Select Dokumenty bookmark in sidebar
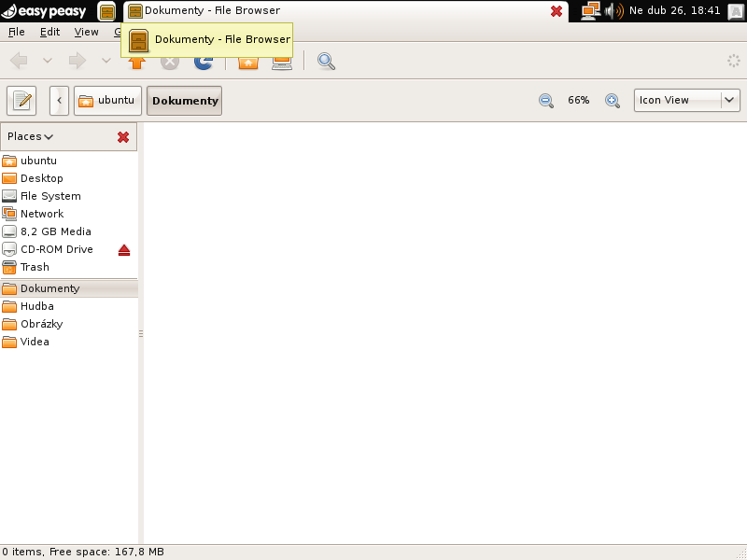This screenshot has height=560, width=747. [69, 288]
